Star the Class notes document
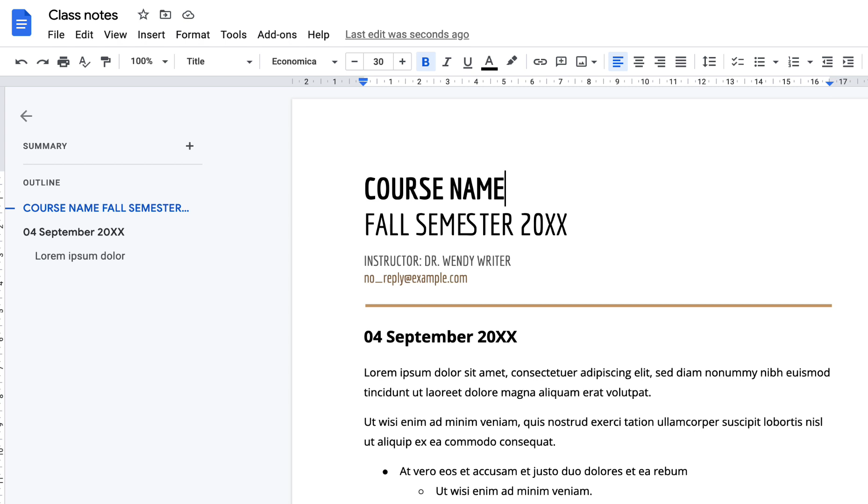 [143, 15]
